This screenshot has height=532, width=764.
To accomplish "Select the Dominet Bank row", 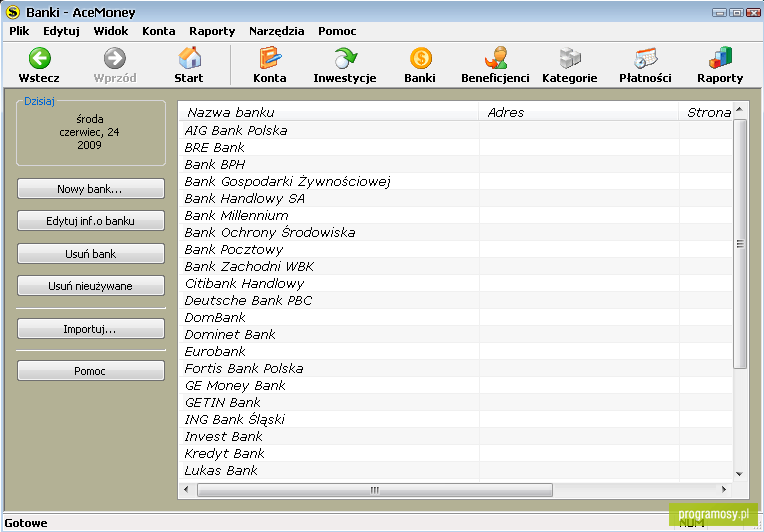I will pos(456,335).
